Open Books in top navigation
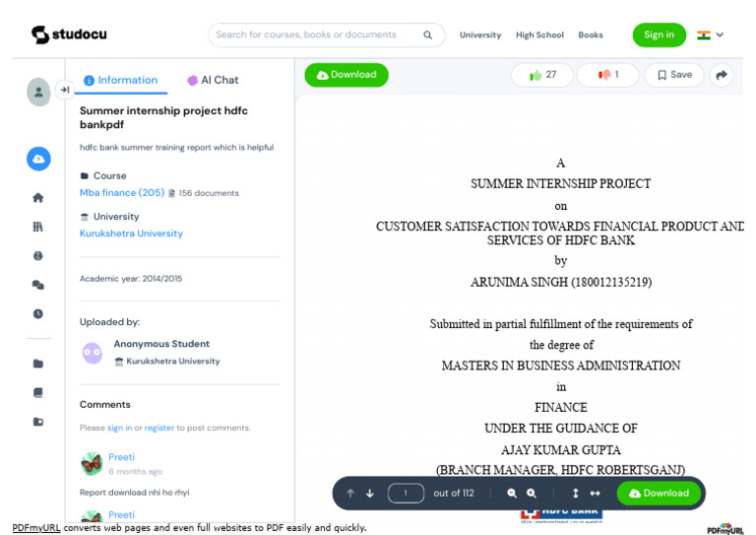Screen dimensions: 756x535 point(591,34)
